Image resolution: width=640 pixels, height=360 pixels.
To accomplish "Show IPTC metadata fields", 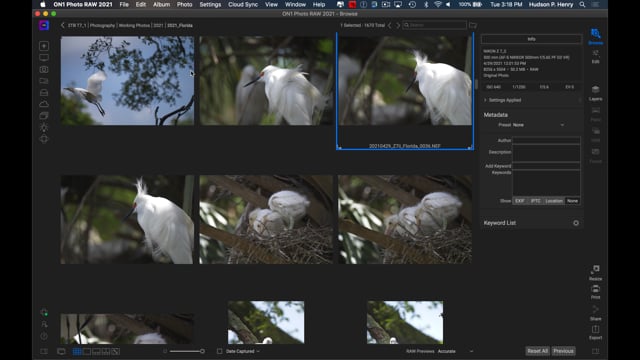I will click(536, 201).
